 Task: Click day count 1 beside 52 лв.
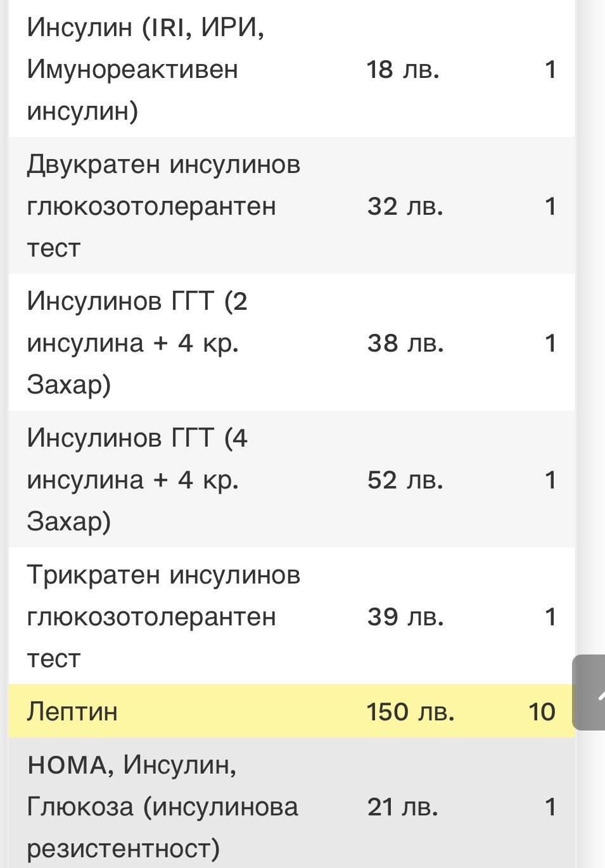pos(550,480)
